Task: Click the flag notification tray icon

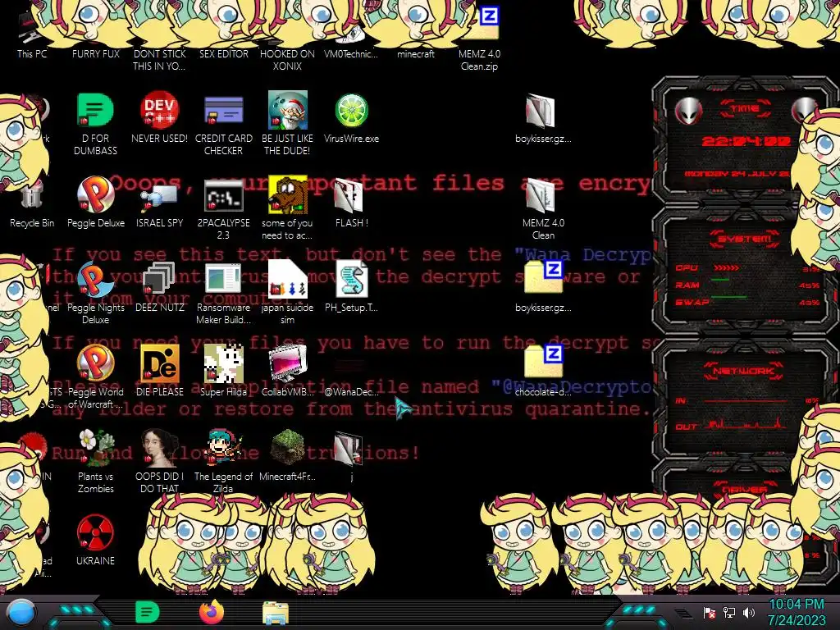Action: (x=710, y=613)
